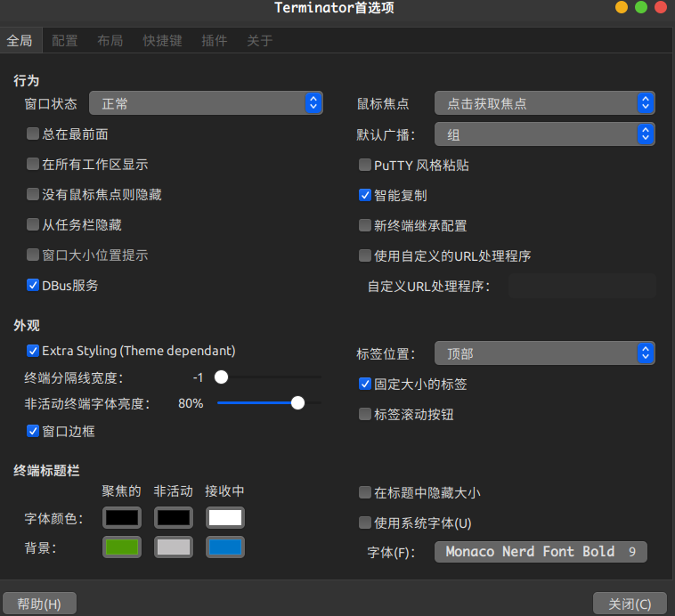675x616 pixels.
Task: Enable the 总在最前面 checkbox
Action: (33, 134)
